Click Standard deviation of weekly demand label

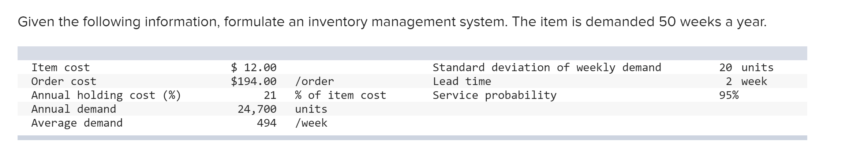(x=547, y=68)
